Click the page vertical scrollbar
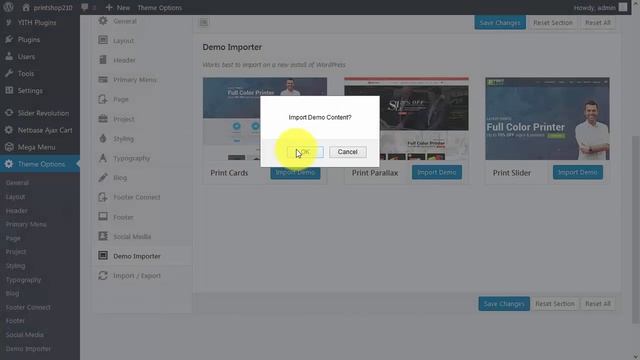640x360 pixels. 636,229
